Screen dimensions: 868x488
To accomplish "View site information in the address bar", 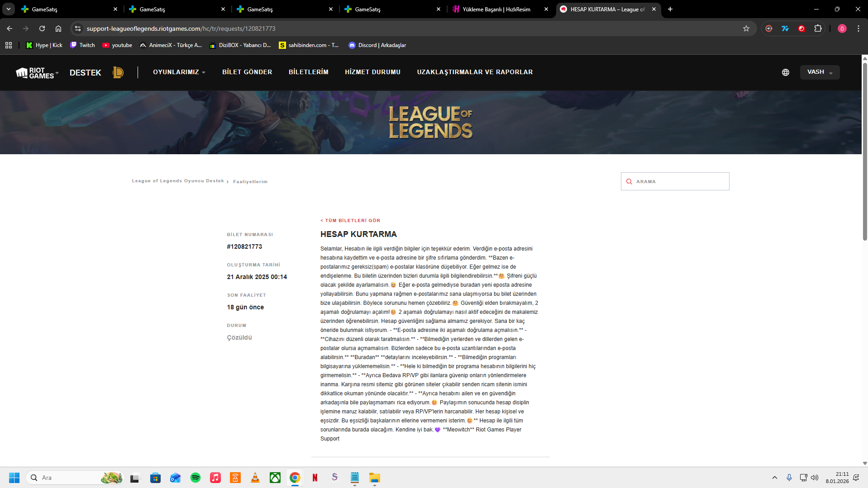I will pos(78,28).
